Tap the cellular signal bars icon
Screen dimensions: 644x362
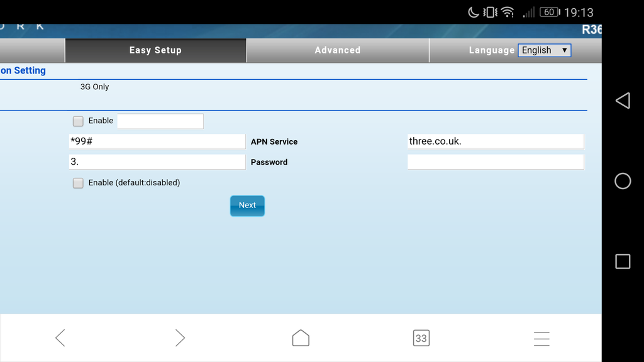(x=528, y=13)
